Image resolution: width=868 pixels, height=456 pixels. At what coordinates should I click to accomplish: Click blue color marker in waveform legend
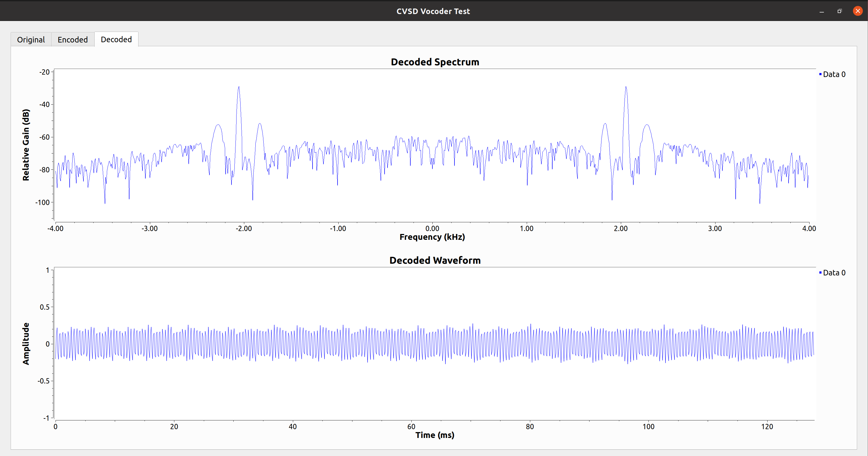tap(820, 272)
